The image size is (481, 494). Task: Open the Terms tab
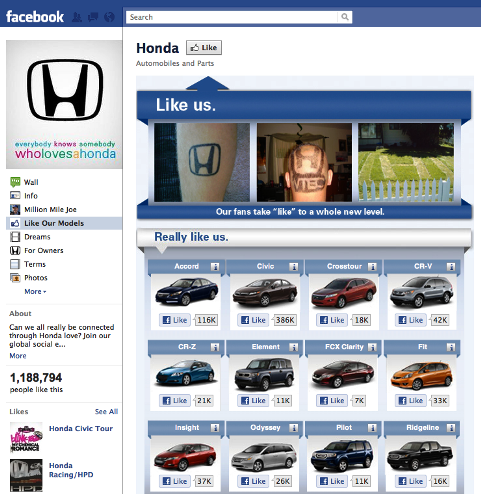pyautogui.click(x=64, y=264)
